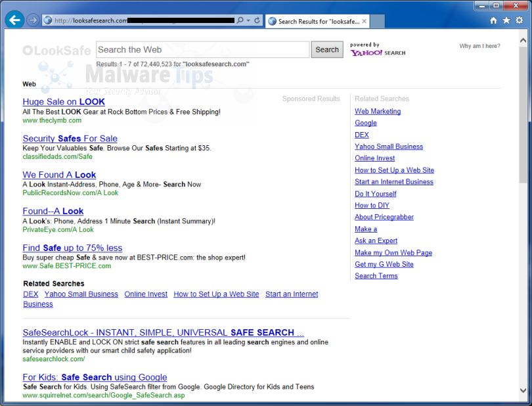
Task: Click the browser Back arrow button
Action: click(14, 20)
